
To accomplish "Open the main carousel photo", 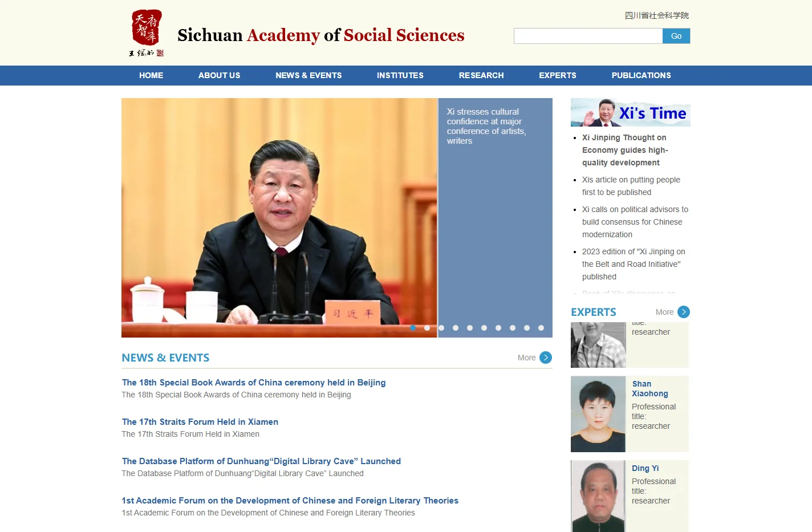I will [x=279, y=218].
